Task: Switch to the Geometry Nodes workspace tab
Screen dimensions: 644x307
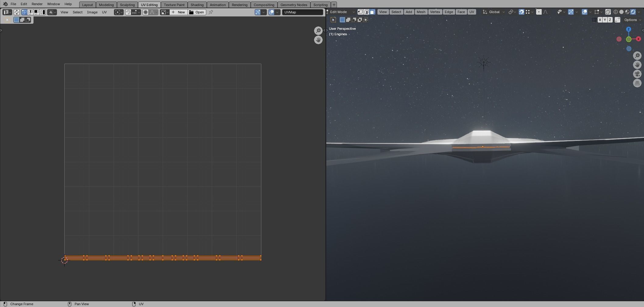Action: [294, 5]
